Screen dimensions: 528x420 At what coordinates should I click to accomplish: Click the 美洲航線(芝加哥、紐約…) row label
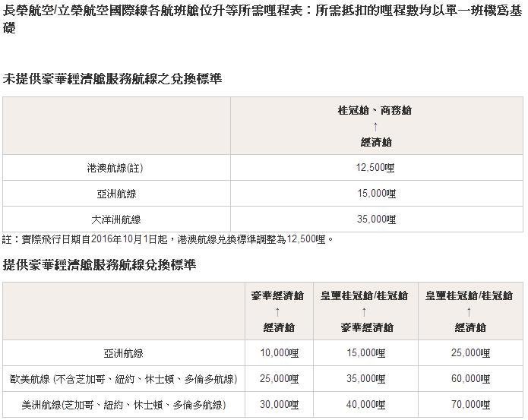[x=123, y=404]
